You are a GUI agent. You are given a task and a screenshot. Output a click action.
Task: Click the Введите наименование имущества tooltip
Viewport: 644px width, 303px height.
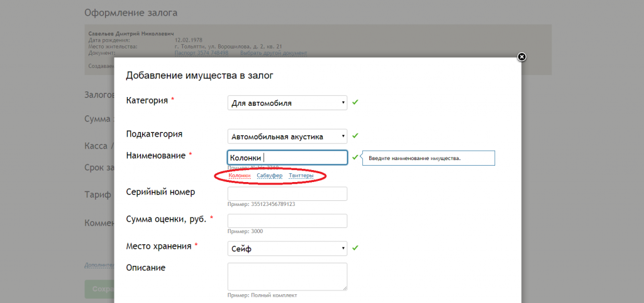pyautogui.click(x=428, y=158)
